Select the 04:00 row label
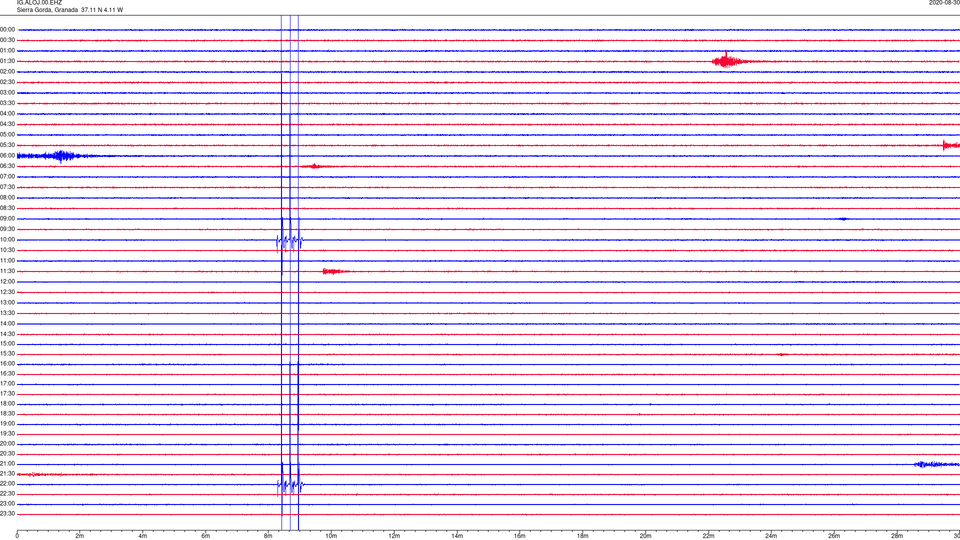This screenshot has width=960, height=540. [x=7, y=113]
